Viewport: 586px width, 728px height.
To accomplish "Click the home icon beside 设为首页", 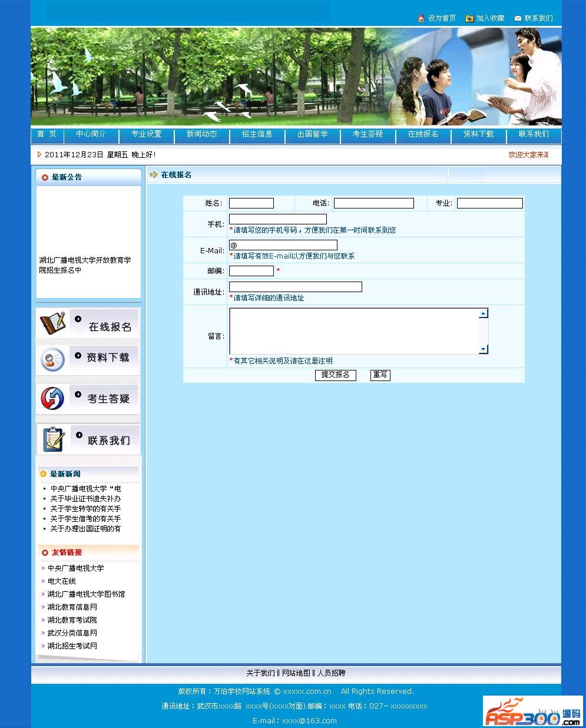I will [421, 18].
